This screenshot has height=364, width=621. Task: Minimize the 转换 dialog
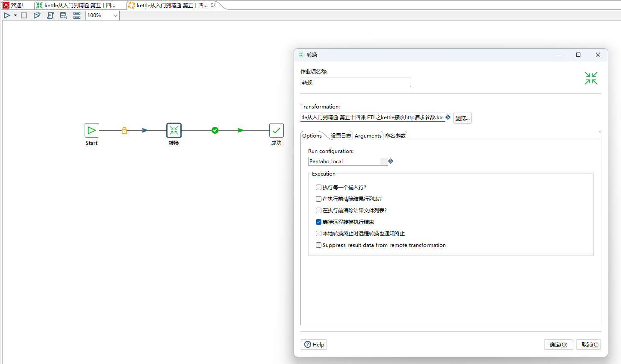(x=559, y=55)
